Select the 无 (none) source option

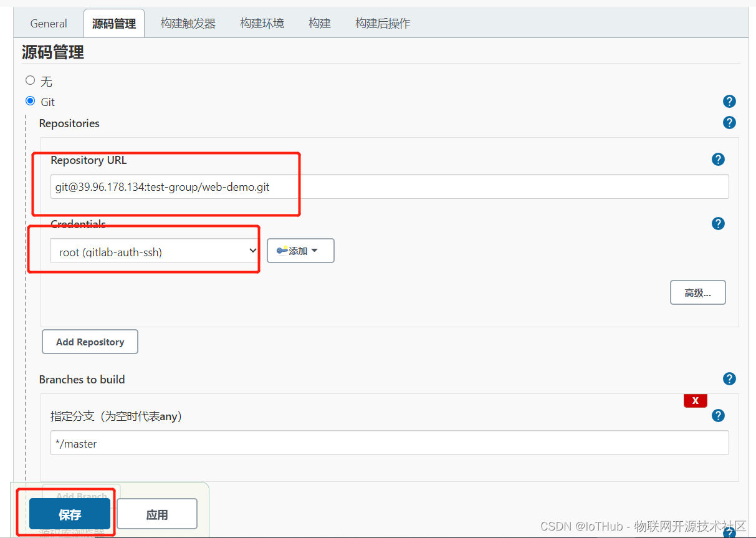30,80
